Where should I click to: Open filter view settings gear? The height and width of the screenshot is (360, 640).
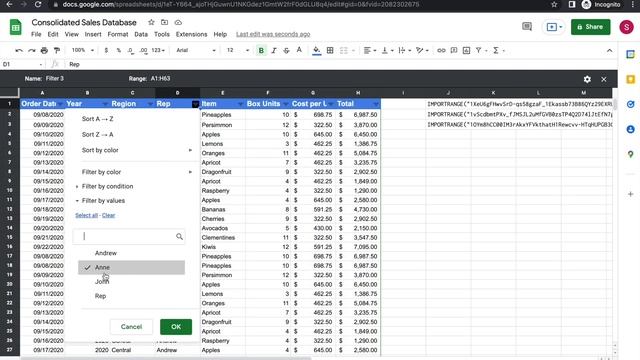click(x=587, y=79)
